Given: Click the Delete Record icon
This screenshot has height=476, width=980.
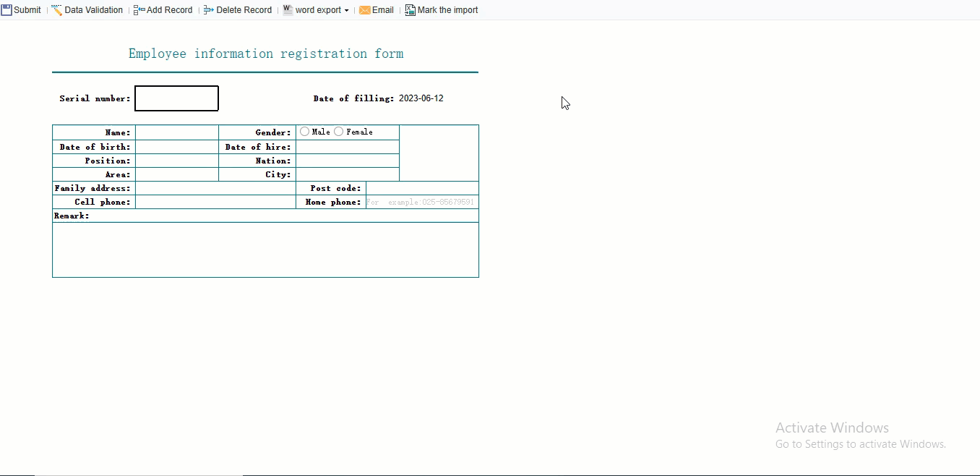Looking at the screenshot, I should pyautogui.click(x=209, y=9).
